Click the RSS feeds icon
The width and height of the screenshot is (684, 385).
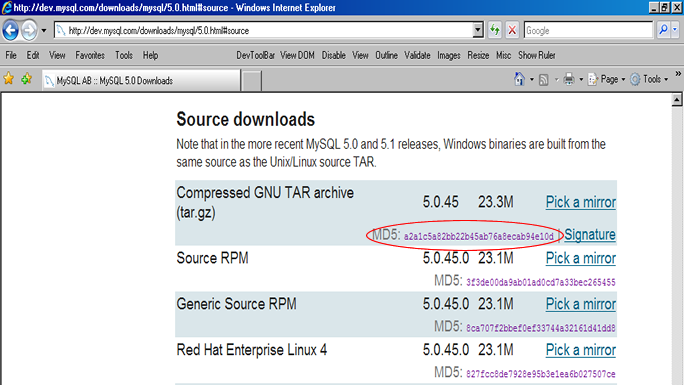click(x=544, y=79)
